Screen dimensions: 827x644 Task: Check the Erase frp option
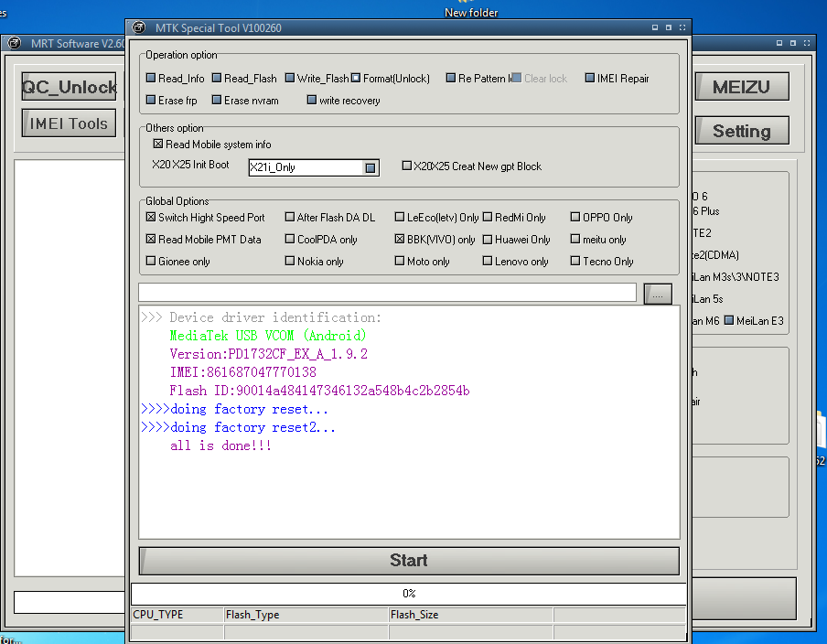151,100
